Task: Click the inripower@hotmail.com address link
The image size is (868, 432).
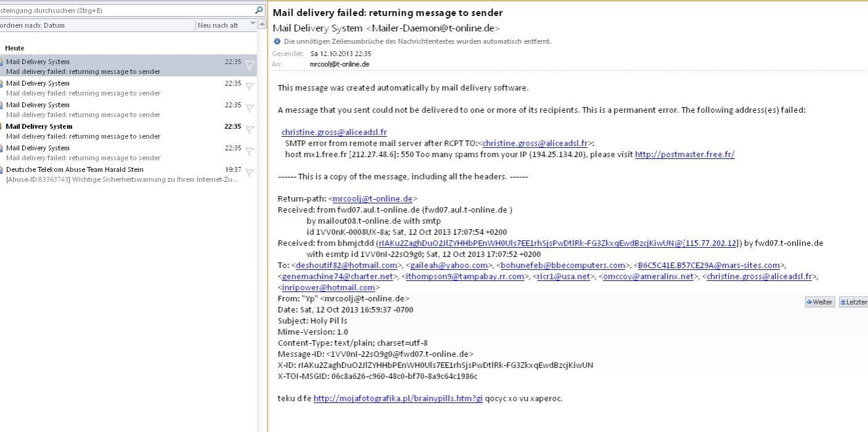Action: click(x=329, y=288)
